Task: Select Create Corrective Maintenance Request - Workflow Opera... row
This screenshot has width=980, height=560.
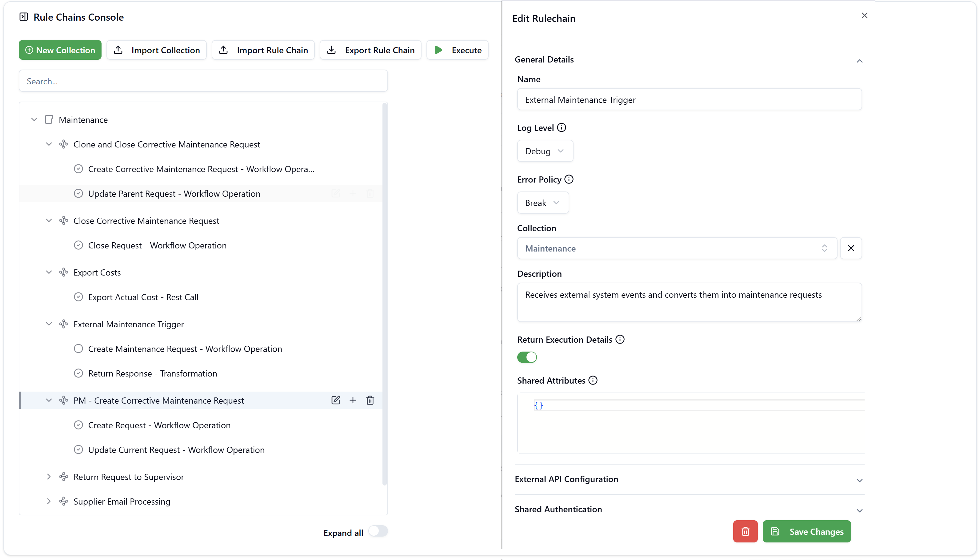Action: tap(201, 169)
